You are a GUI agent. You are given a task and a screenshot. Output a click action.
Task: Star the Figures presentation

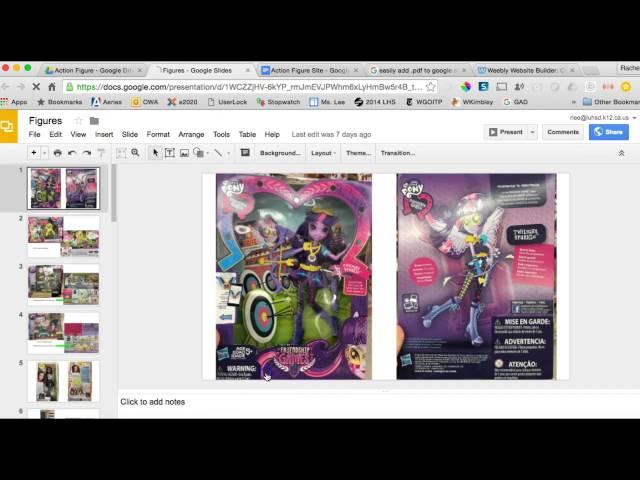click(x=78, y=121)
